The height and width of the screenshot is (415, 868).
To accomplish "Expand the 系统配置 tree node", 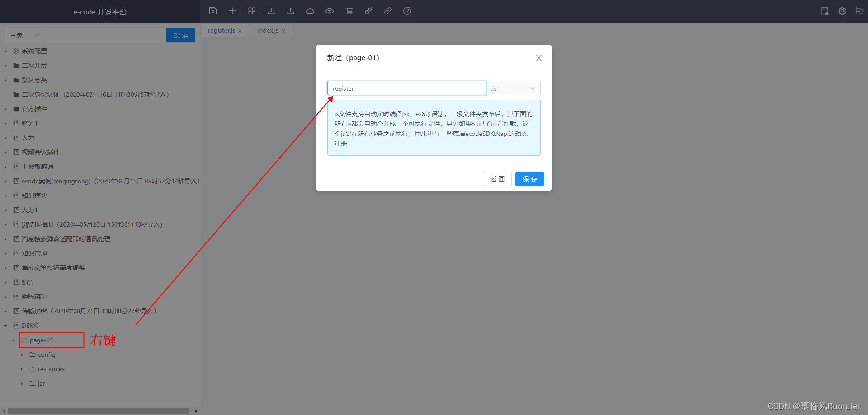I will tap(5, 51).
